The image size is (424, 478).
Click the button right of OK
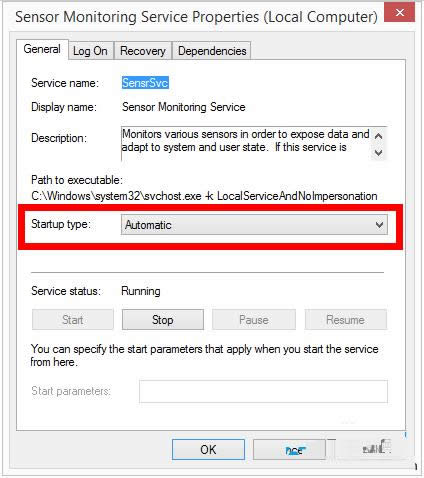(x=289, y=449)
